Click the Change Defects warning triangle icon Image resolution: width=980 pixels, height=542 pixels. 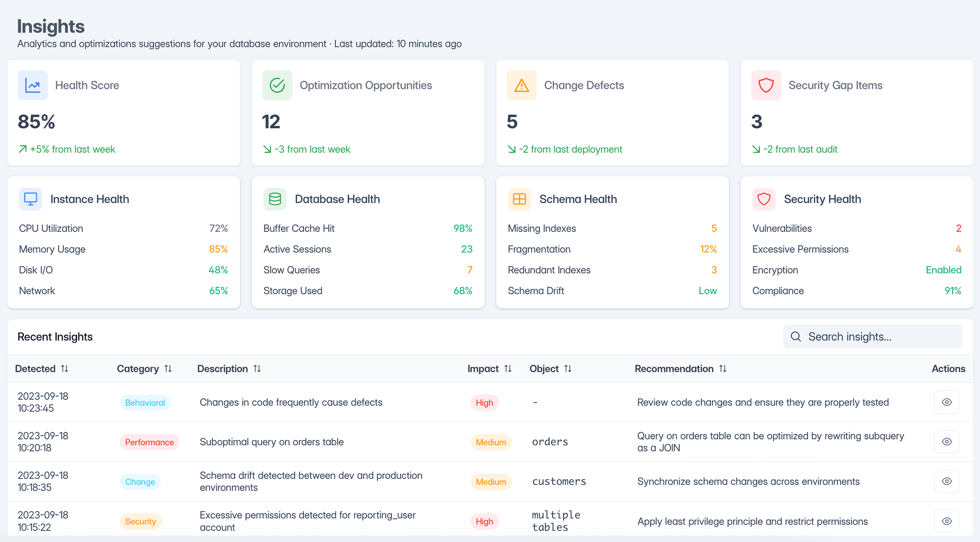pos(521,85)
